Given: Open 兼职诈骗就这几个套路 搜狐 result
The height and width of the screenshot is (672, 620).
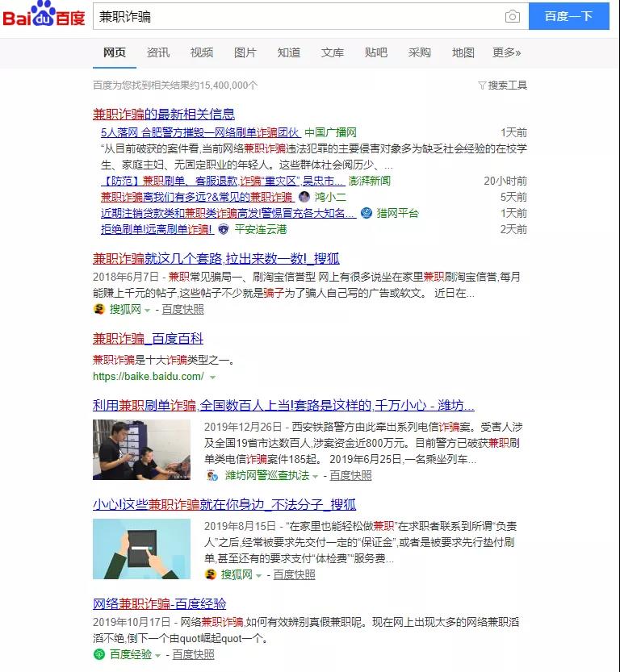Looking at the screenshot, I should point(216,258).
